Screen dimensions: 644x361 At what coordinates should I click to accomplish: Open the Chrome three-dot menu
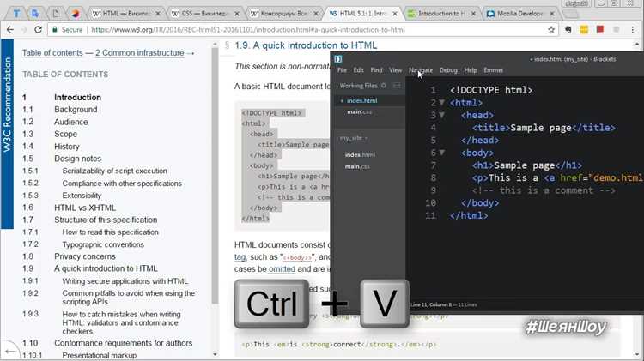(x=633, y=29)
